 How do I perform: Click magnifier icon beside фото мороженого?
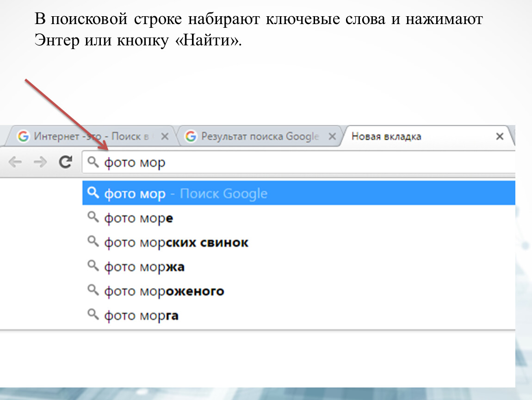pos(93,290)
